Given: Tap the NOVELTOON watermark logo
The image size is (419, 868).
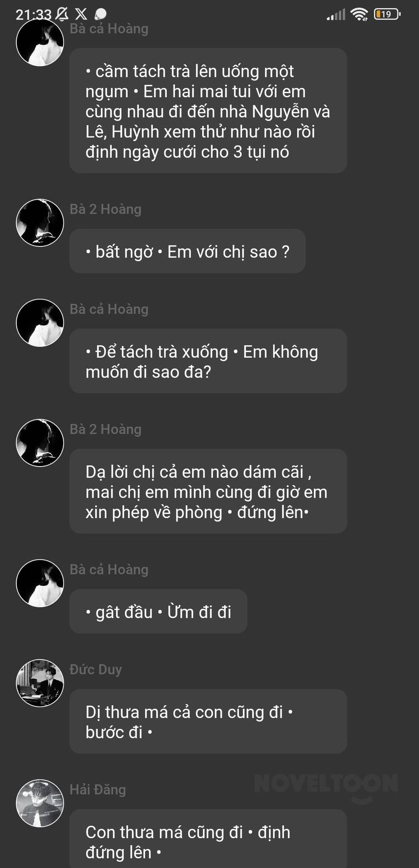Looking at the screenshot, I should [x=326, y=788].
